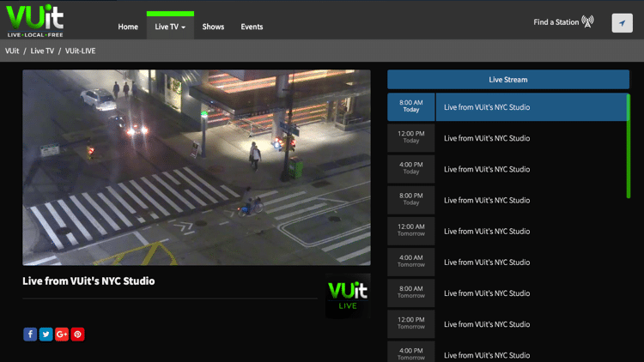The height and width of the screenshot is (362, 644).
Task: Share stream on Facebook
Action: click(x=30, y=335)
